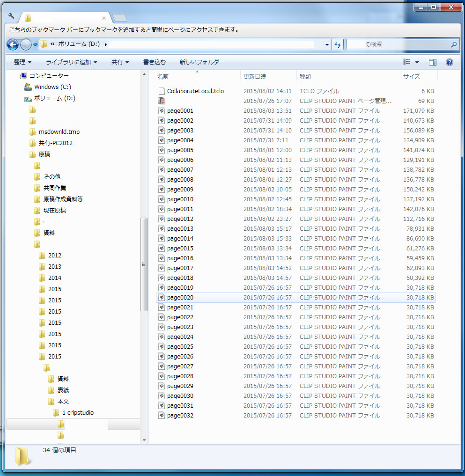Screen dimensions: 465x476
Task: Open the 共有-PC2012 folder in tree
Action: [x=56, y=143]
